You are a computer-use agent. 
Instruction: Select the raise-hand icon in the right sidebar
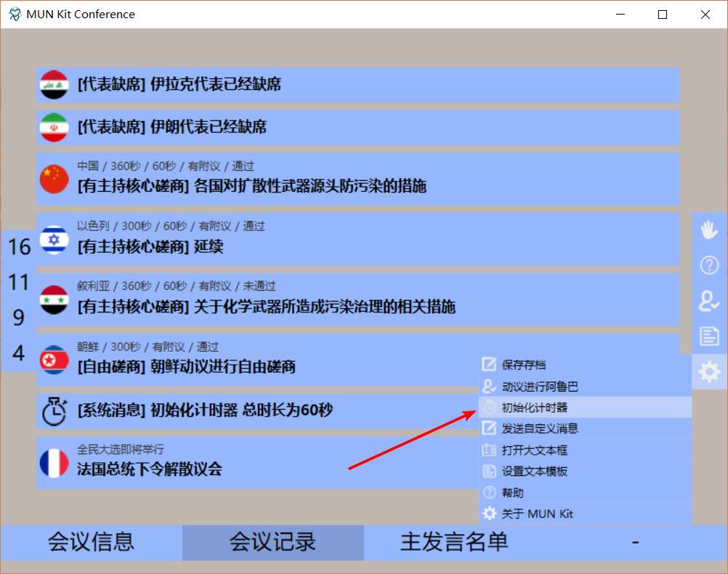click(x=709, y=230)
